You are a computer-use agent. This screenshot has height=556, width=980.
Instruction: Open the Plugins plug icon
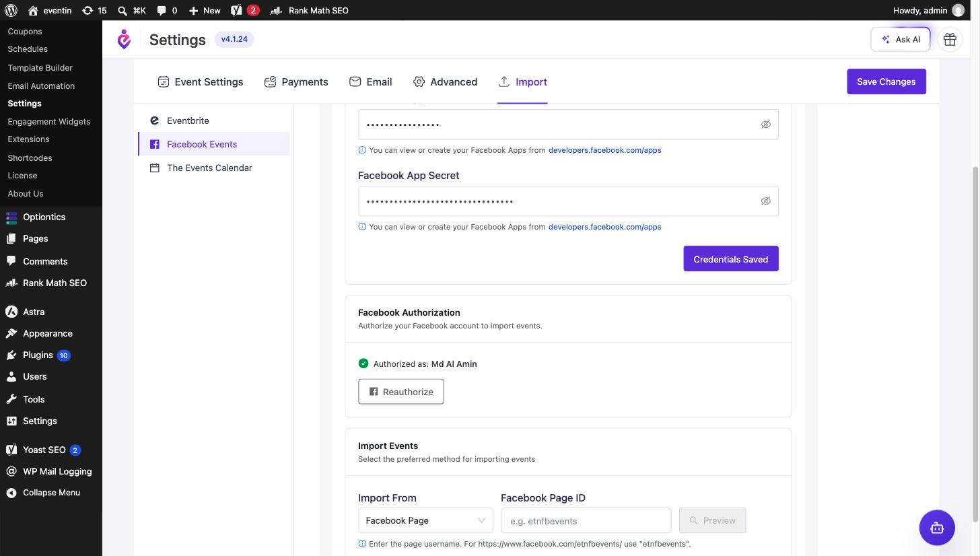[11, 355]
